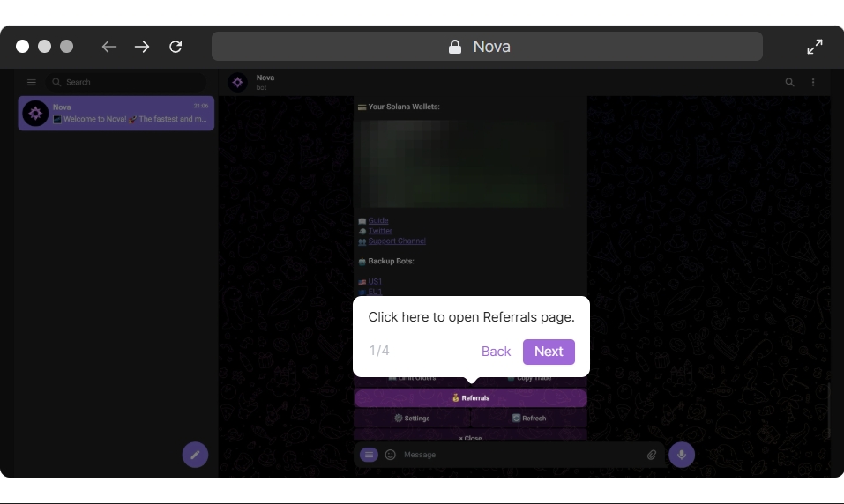Record a voice message with the microphone button
This screenshot has height=504, width=844.
click(681, 455)
